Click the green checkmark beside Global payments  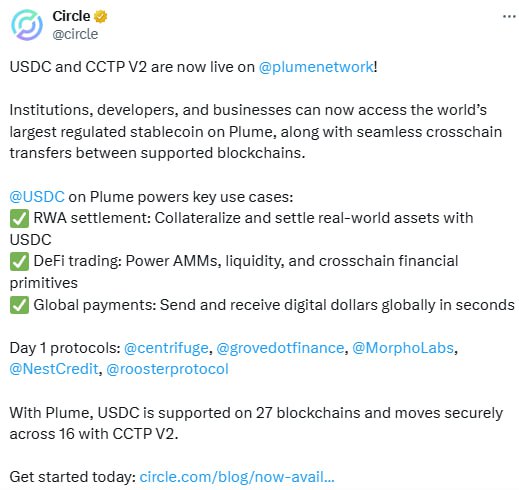[x=19, y=305]
